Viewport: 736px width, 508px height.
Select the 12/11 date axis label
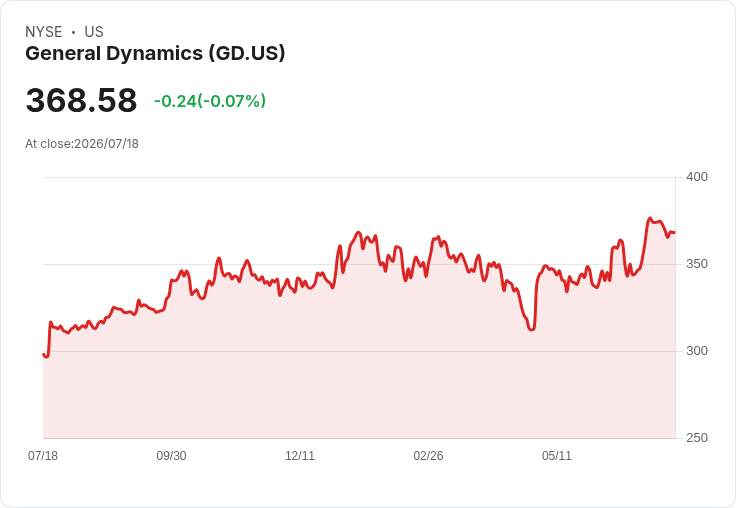tap(300, 456)
